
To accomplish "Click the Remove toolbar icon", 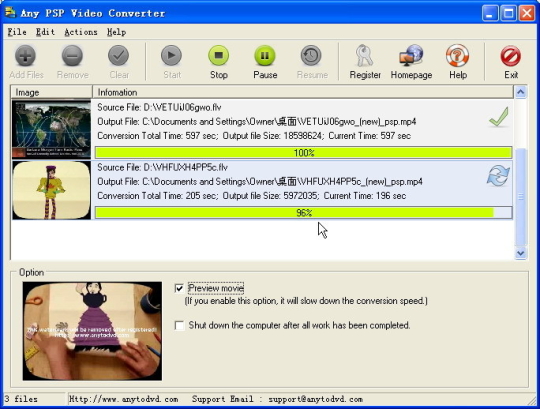I will tap(72, 56).
